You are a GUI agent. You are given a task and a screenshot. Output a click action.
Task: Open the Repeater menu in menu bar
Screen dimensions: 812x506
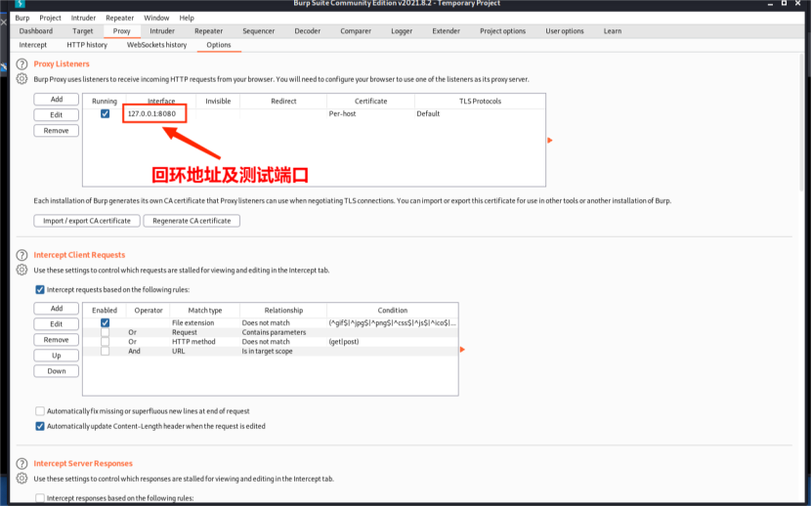119,18
